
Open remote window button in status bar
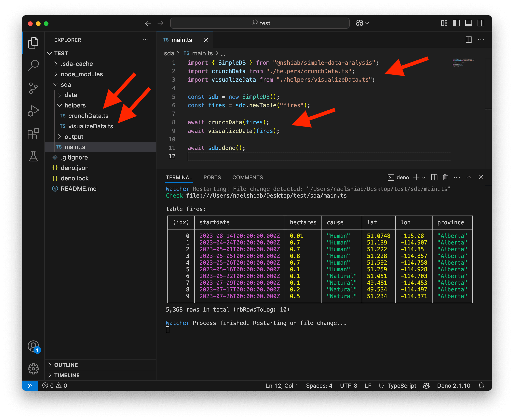(30, 385)
